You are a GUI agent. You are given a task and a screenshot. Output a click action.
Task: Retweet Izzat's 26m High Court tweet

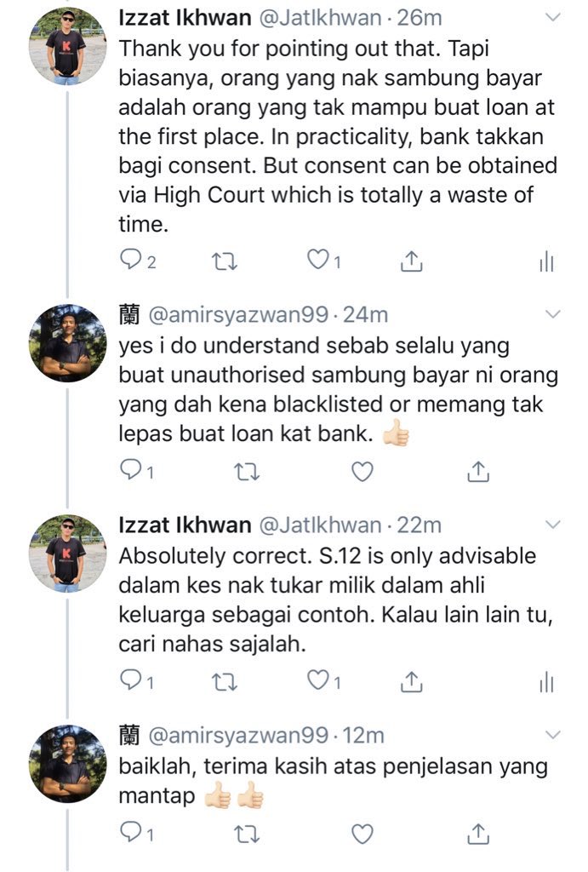(x=225, y=261)
